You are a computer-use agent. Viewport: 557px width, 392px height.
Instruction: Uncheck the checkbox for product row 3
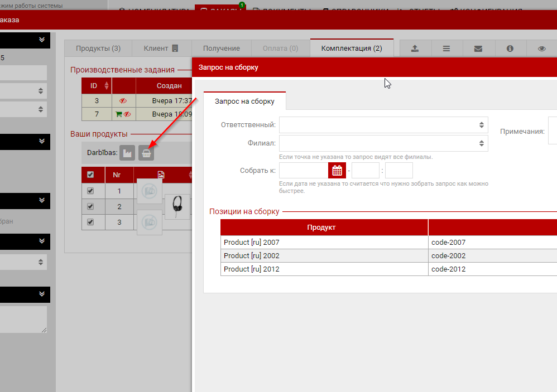(x=90, y=222)
